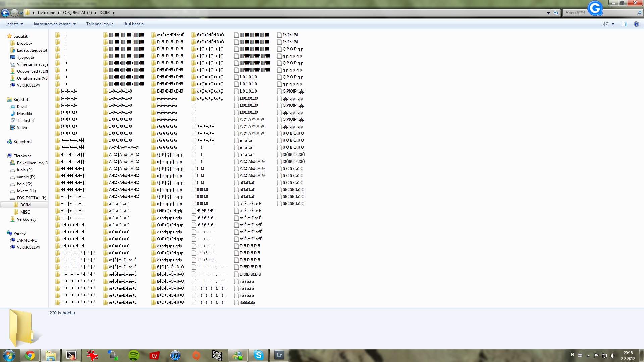Viewport: 644px width, 362px height.
Task: Open Jaa seuraavan kanssa dropdown
Action: (54, 24)
